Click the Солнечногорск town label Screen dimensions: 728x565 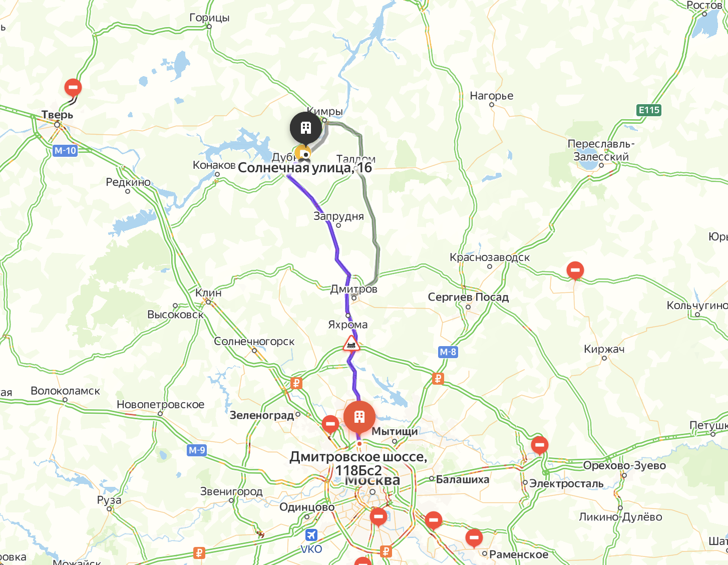point(254,341)
